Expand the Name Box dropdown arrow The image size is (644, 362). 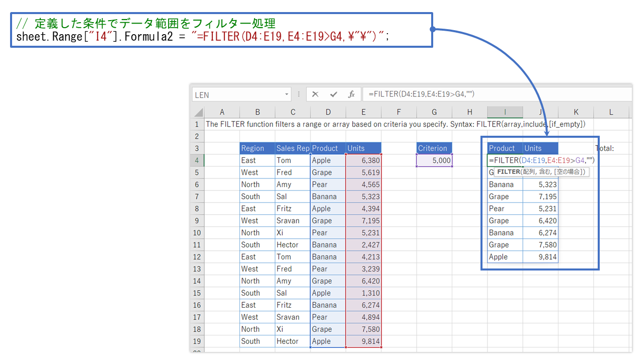coord(287,94)
